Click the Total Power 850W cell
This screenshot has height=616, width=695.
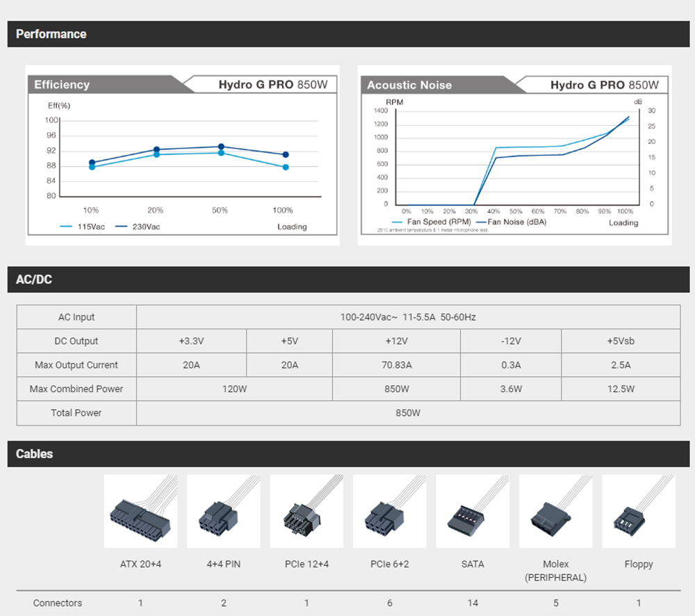(408, 413)
